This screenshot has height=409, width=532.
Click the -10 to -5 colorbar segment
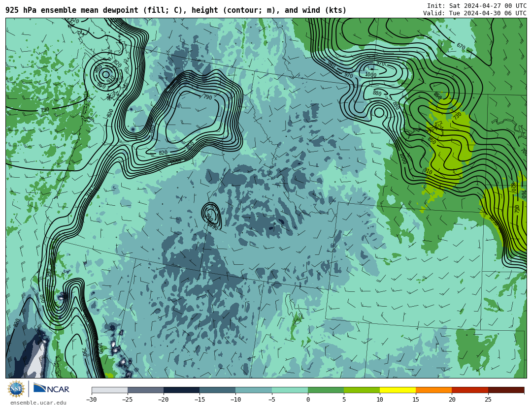click(x=254, y=390)
